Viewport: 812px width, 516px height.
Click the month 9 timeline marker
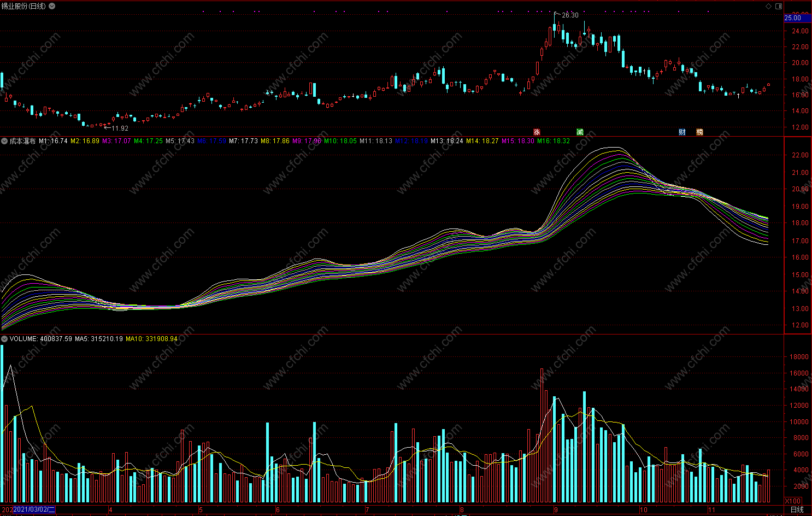(x=556, y=510)
